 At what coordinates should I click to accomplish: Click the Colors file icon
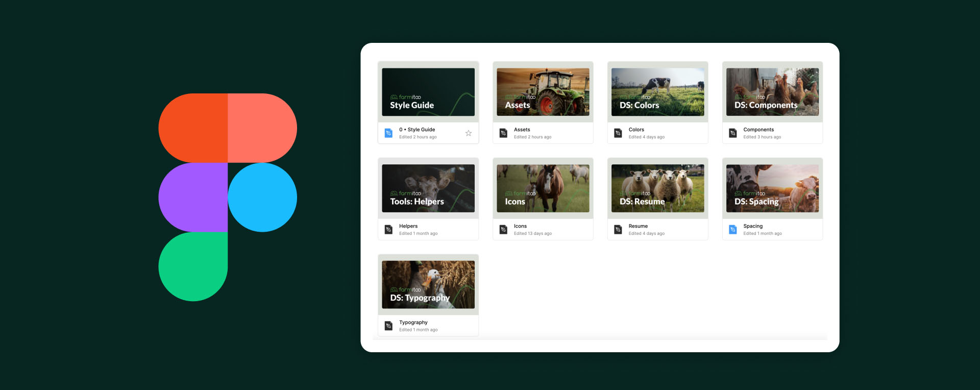[618, 133]
